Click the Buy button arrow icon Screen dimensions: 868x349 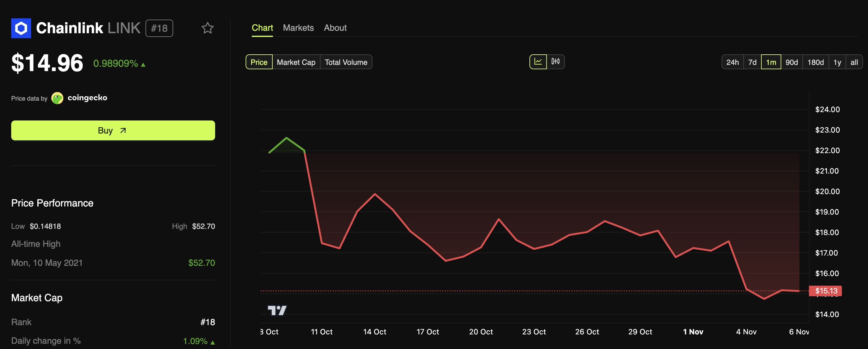click(x=123, y=131)
